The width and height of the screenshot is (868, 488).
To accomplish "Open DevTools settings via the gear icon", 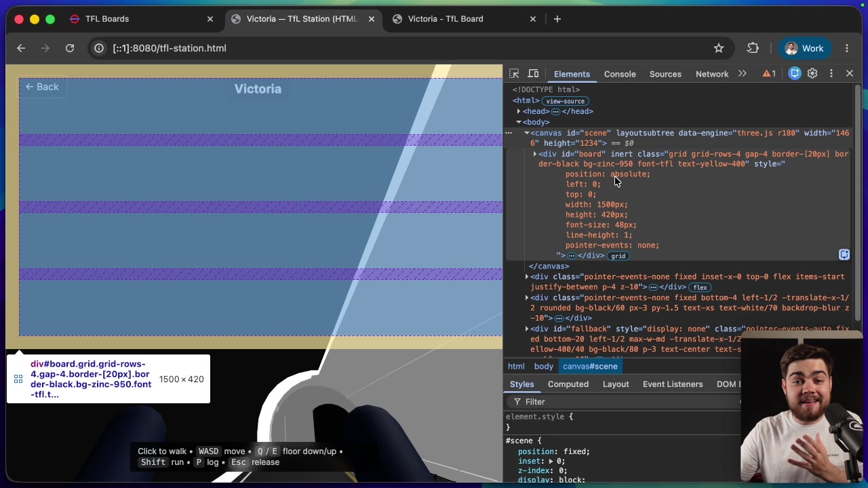I will (812, 73).
